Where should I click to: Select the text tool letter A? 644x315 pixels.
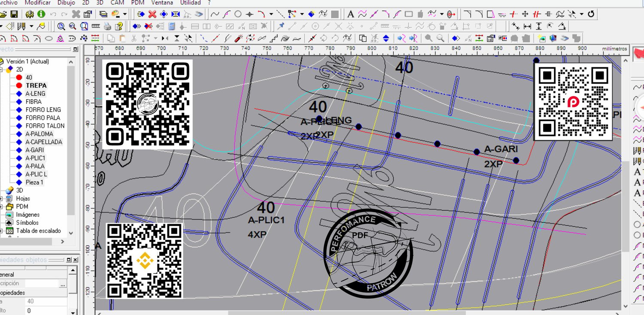351,14
